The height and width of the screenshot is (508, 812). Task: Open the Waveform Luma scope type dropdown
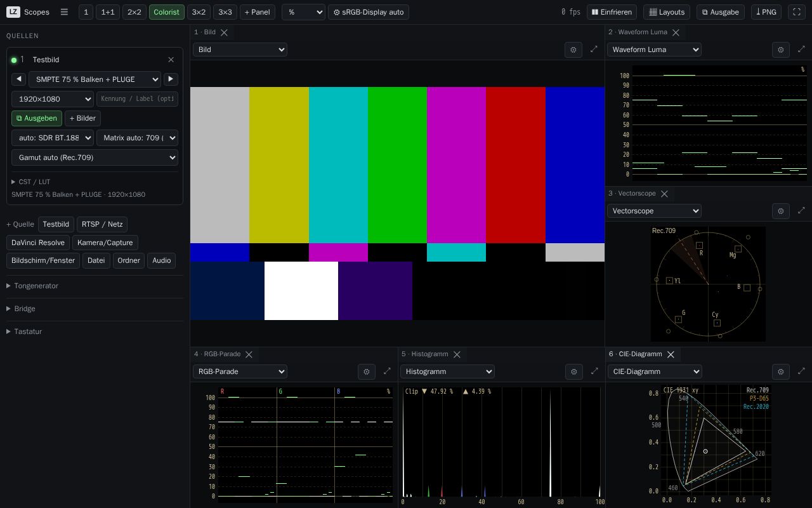tap(654, 50)
